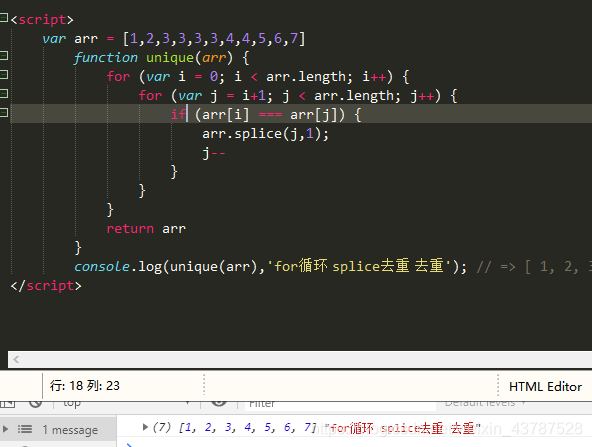
Task: Collapse the outer for-i loop fold marker
Action: click(3, 75)
